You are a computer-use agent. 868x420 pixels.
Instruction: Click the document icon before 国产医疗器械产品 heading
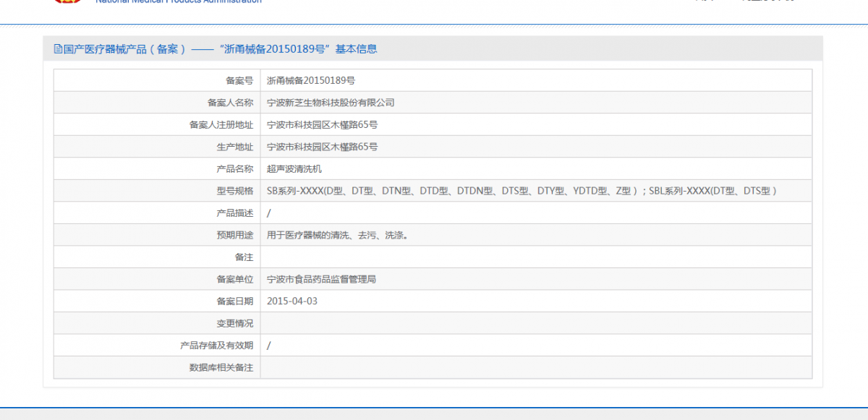point(58,49)
